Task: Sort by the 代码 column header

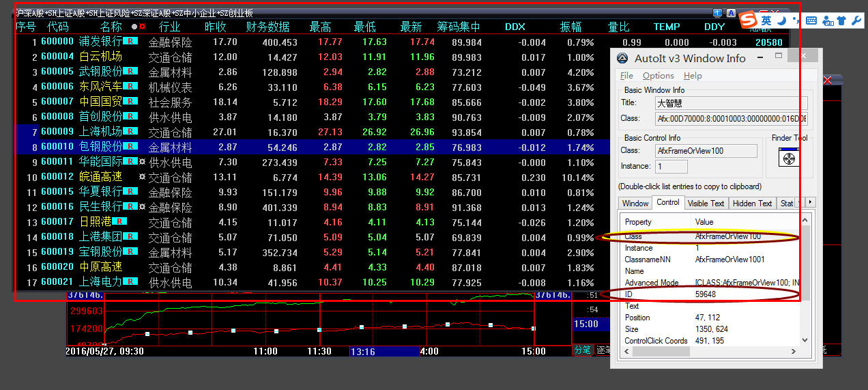Action: [x=57, y=27]
